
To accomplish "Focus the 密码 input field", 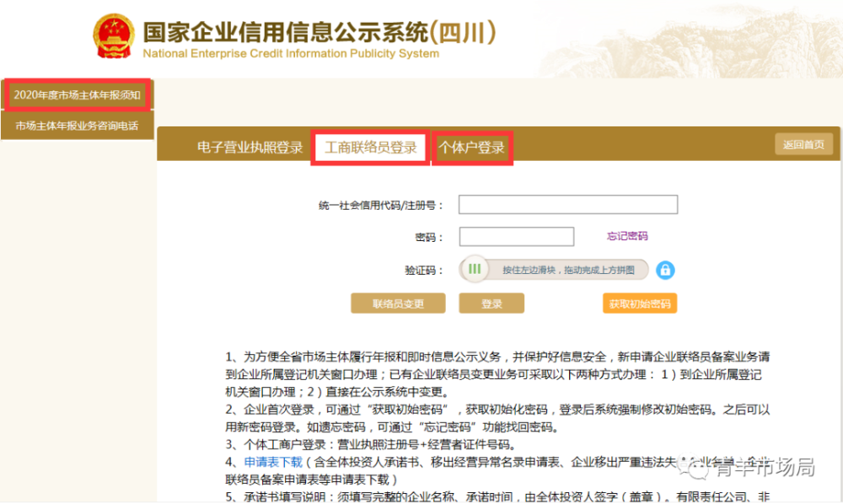I will click(517, 237).
